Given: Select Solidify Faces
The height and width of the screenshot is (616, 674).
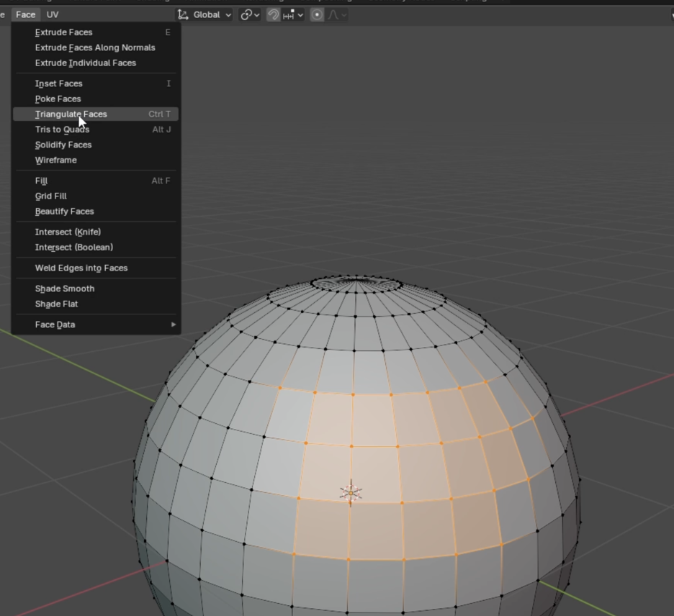Looking at the screenshot, I should [x=96, y=145].
